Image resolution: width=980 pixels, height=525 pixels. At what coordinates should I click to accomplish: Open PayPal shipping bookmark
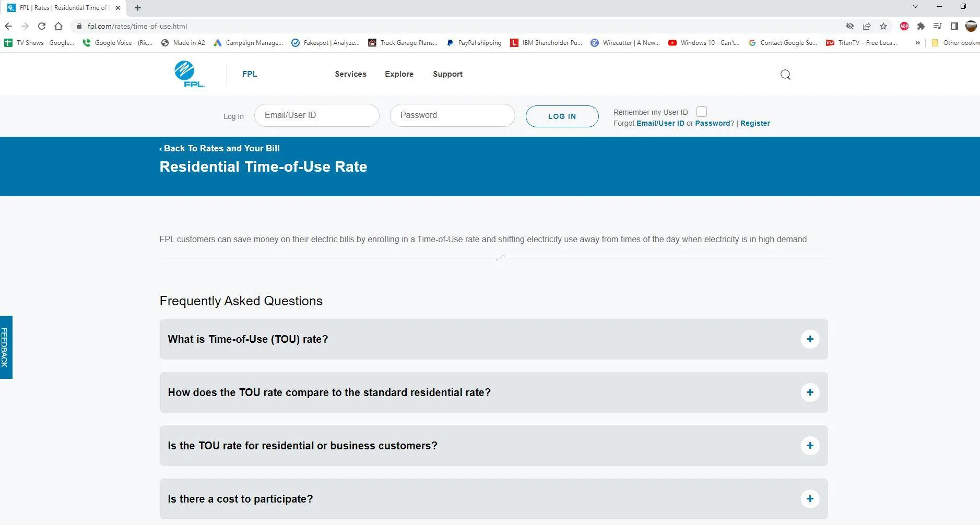pyautogui.click(x=474, y=43)
